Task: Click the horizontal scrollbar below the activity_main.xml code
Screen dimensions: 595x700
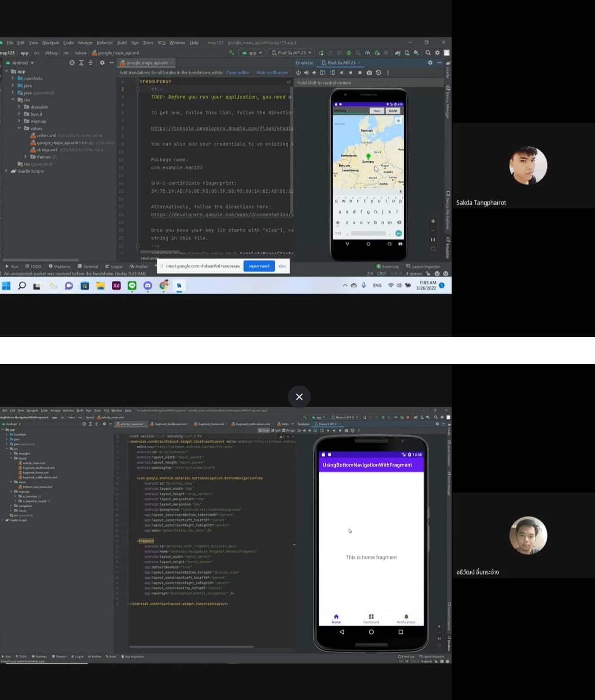Action: point(191,646)
